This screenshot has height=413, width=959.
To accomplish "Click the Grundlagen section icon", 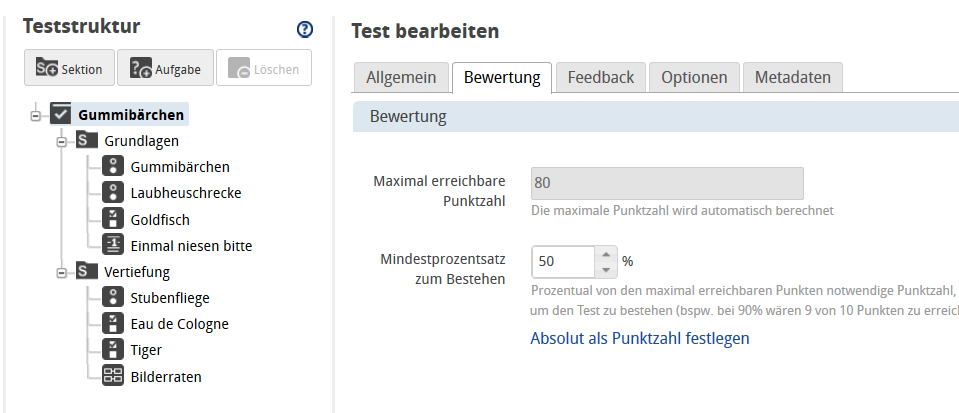I will pos(87,141).
